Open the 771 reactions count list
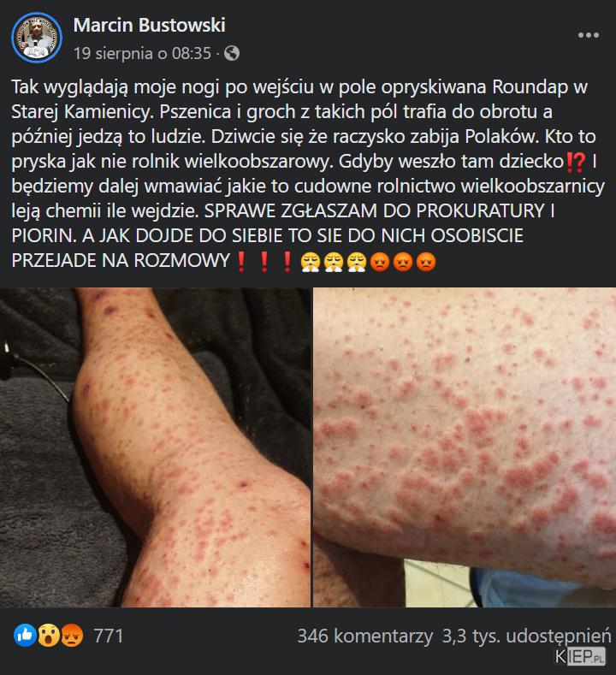This screenshot has width=616, height=675. [x=109, y=636]
